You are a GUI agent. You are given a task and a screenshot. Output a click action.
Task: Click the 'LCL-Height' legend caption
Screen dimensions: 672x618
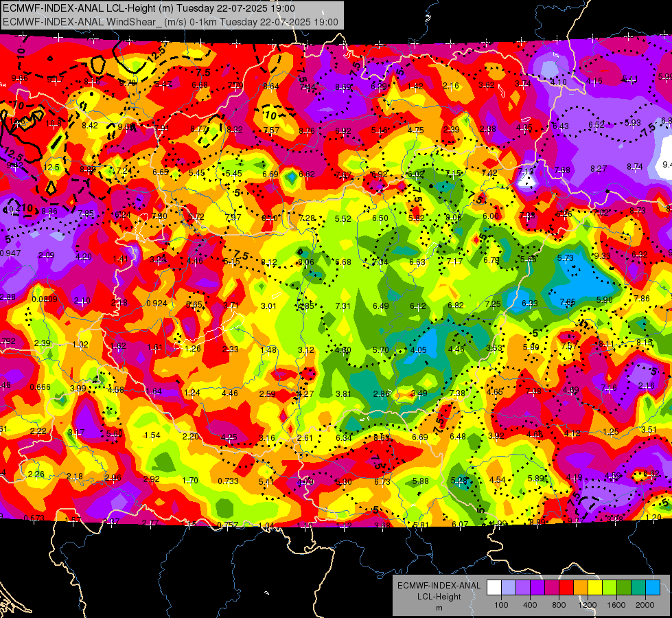click(x=439, y=597)
